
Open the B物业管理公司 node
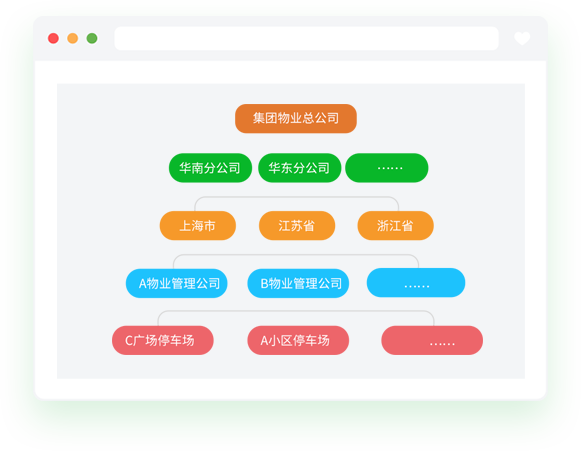[298, 283]
